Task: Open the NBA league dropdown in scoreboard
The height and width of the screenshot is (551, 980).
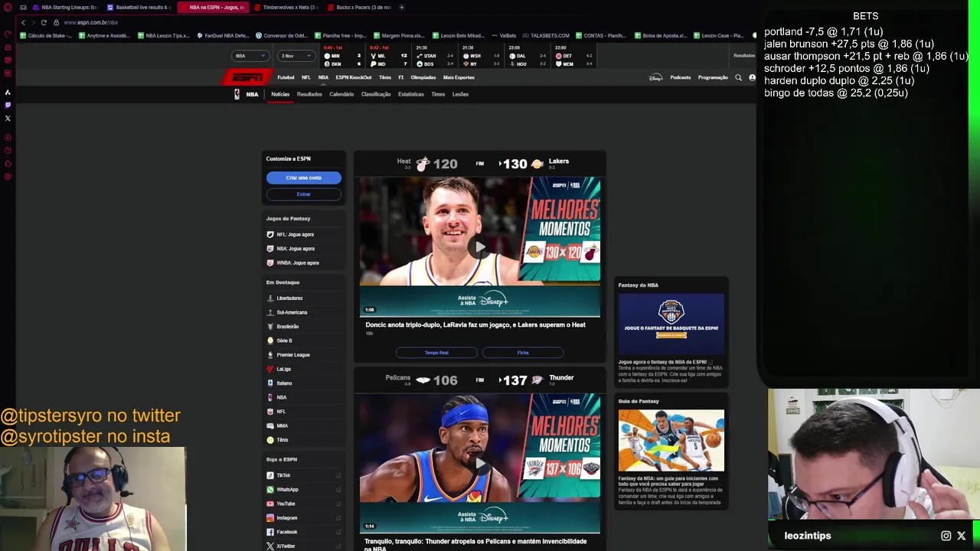Action: pos(250,56)
